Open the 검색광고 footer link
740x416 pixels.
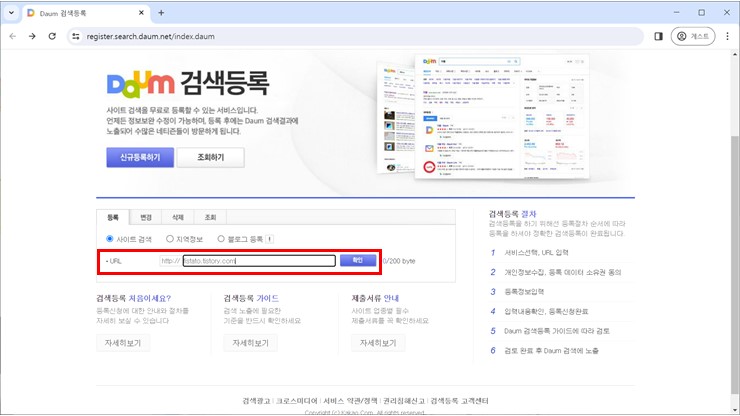pos(256,401)
